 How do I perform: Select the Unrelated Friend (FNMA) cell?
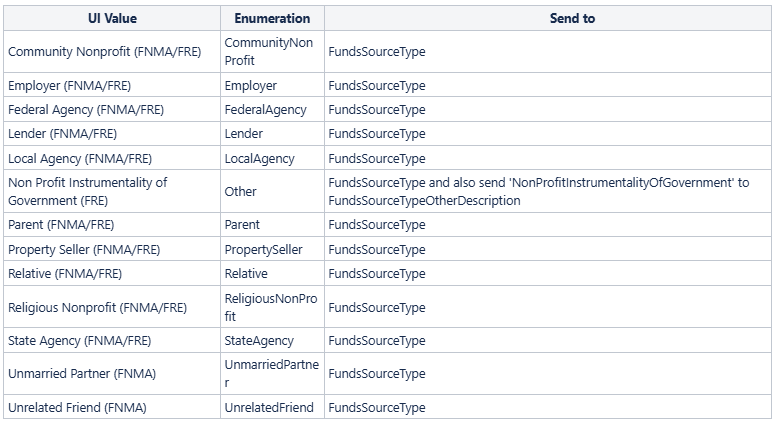click(x=112, y=407)
